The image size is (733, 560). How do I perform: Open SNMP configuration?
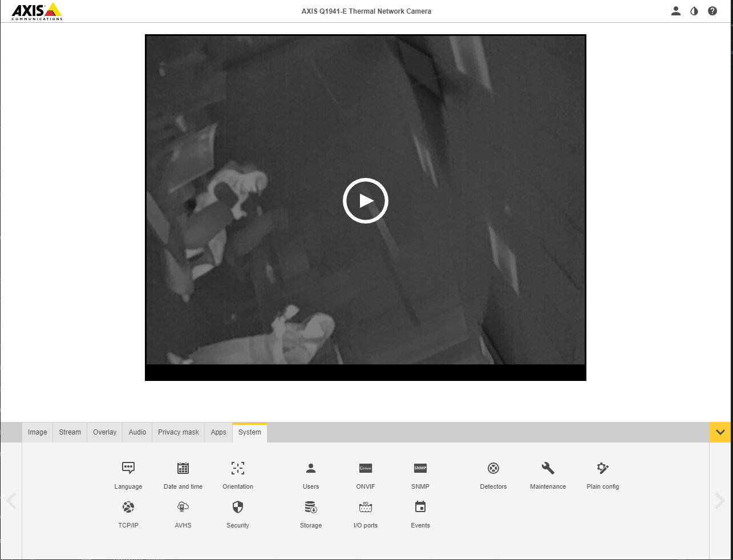(x=420, y=469)
